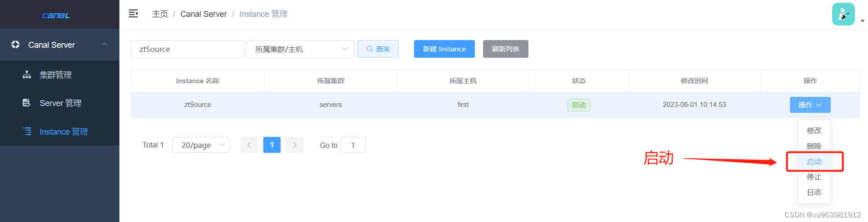Click the Canal Server breadcrumb
The image size is (868, 222).
click(203, 14)
